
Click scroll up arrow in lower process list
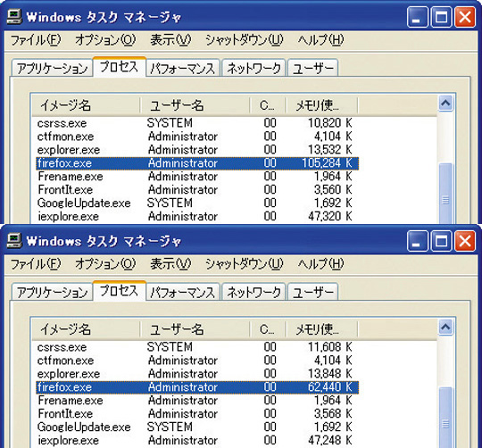click(x=445, y=328)
